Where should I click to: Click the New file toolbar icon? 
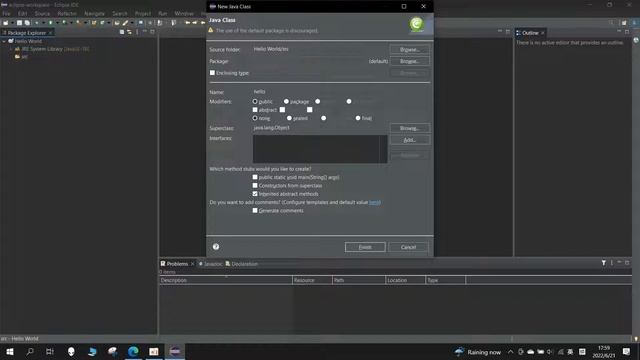(5, 22)
